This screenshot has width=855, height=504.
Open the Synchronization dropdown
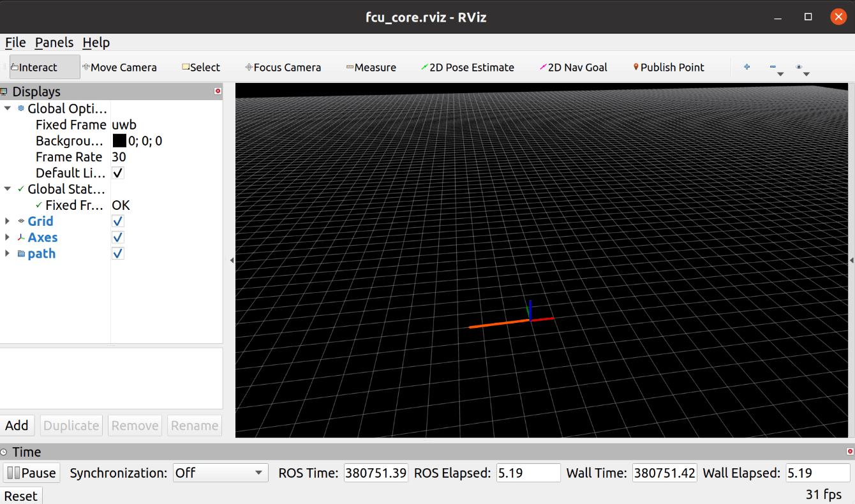point(220,473)
